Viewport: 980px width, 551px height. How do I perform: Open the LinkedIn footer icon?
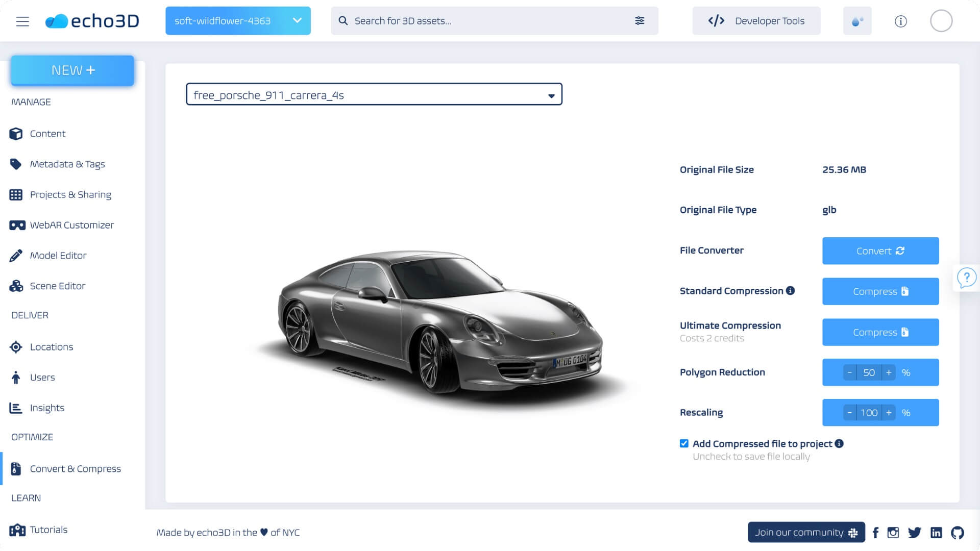pyautogui.click(x=936, y=533)
